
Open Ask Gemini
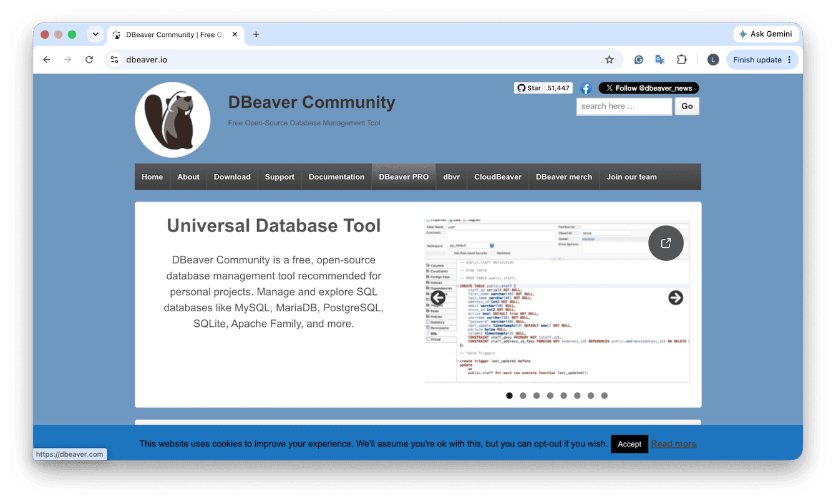[766, 34]
